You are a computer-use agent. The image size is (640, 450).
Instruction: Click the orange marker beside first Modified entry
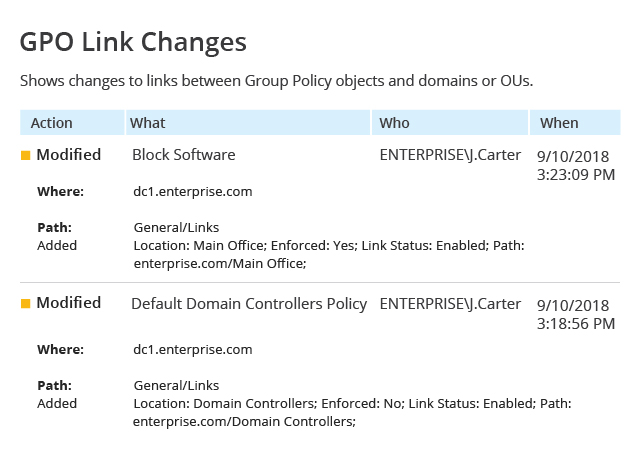pyautogui.click(x=26, y=155)
